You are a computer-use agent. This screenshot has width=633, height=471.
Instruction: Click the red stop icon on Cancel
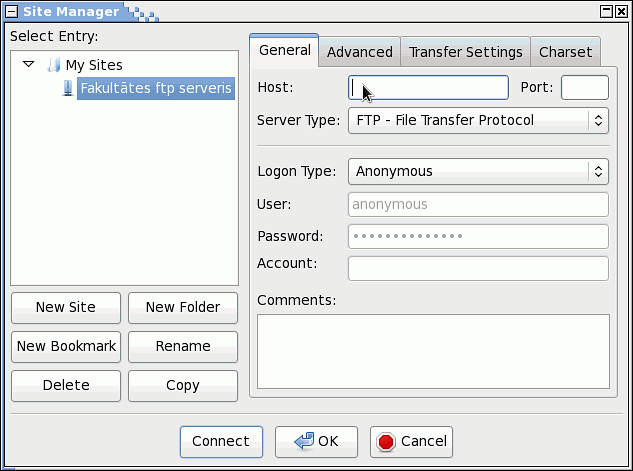386,442
